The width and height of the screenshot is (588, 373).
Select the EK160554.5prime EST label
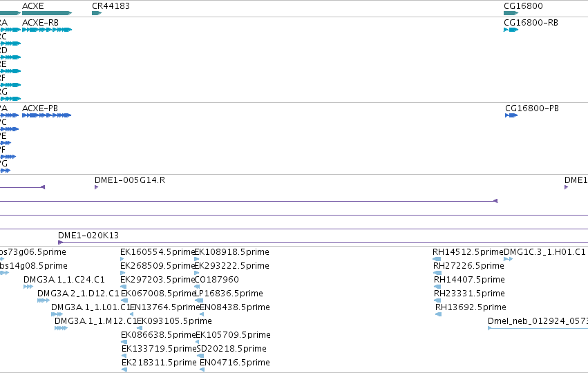click(158, 252)
